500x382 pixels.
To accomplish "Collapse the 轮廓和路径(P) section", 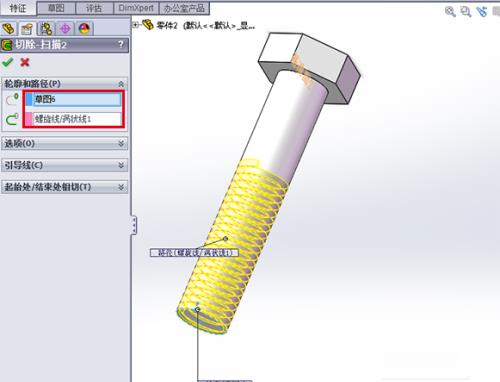I will tap(121, 84).
